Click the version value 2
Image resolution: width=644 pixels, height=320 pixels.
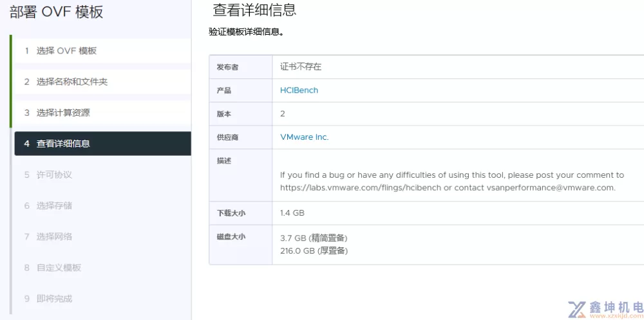(x=283, y=114)
